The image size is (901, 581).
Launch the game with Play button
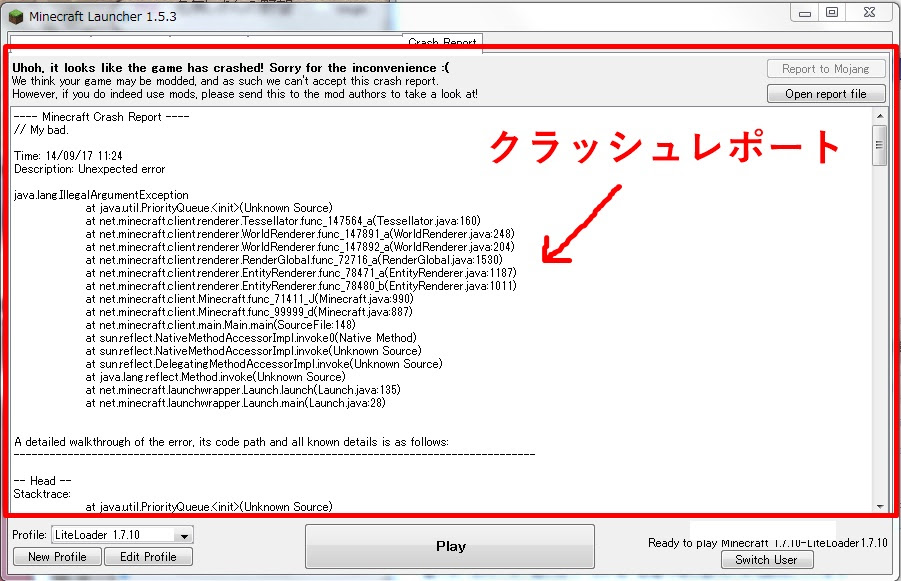[450, 546]
